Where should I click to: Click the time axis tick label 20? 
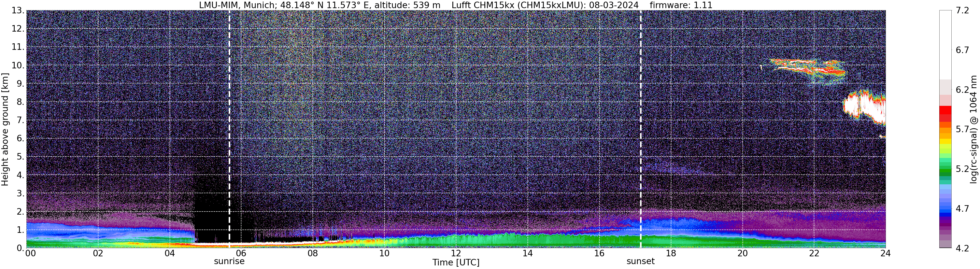point(742,253)
